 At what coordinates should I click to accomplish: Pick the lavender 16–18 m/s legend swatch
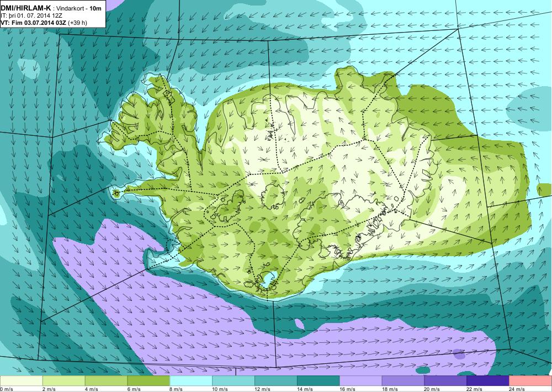coord(361,381)
